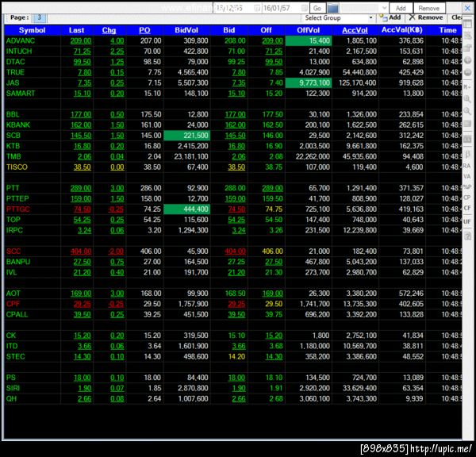Select the STEC symbol

(16, 356)
